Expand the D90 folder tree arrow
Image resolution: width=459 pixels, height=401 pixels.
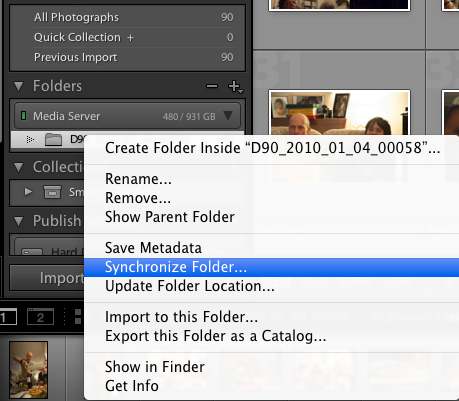pos(30,139)
